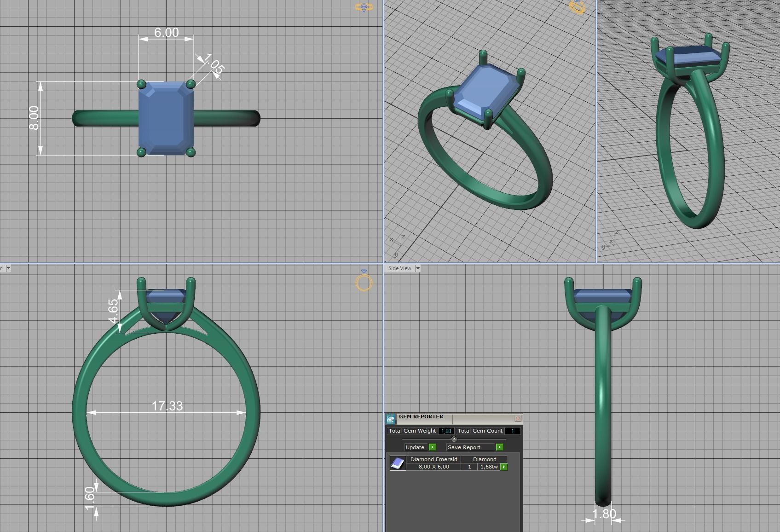Click the ring icon in front viewport
The height and width of the screenshot is (532, 780).
click(x=364, y=280)
